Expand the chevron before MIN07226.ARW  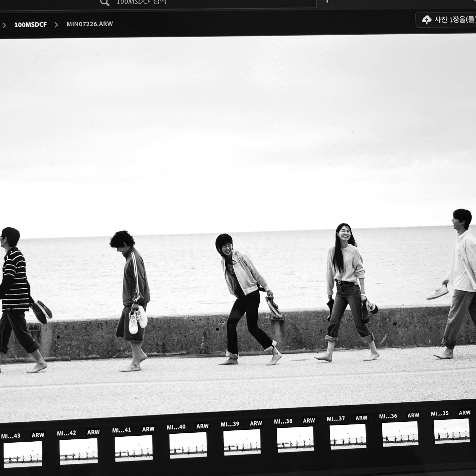pyautogui.click(x=56, y=25)
